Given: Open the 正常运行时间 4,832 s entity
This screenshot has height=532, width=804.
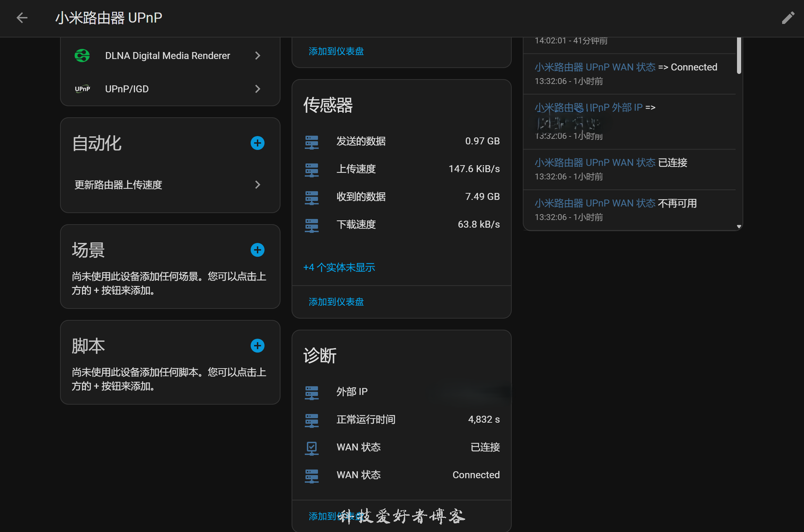Looking at the screenshot, I should coord(402,420).
